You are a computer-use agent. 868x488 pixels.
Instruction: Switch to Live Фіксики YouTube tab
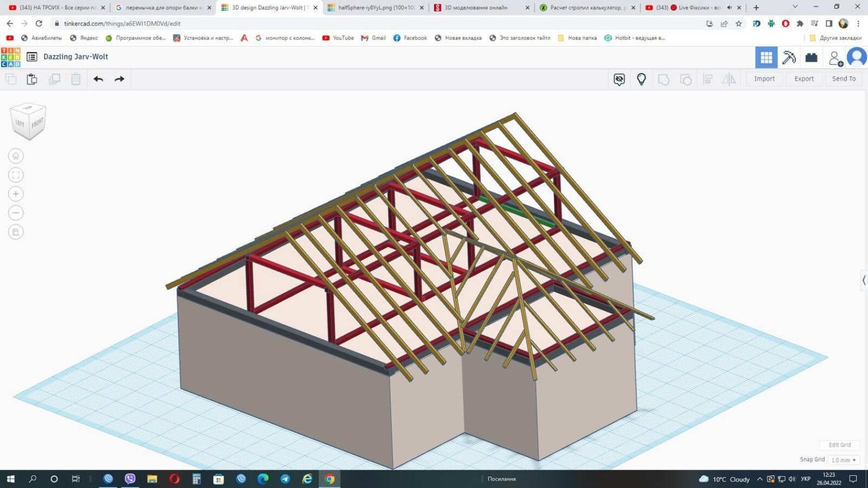(693, 8)
